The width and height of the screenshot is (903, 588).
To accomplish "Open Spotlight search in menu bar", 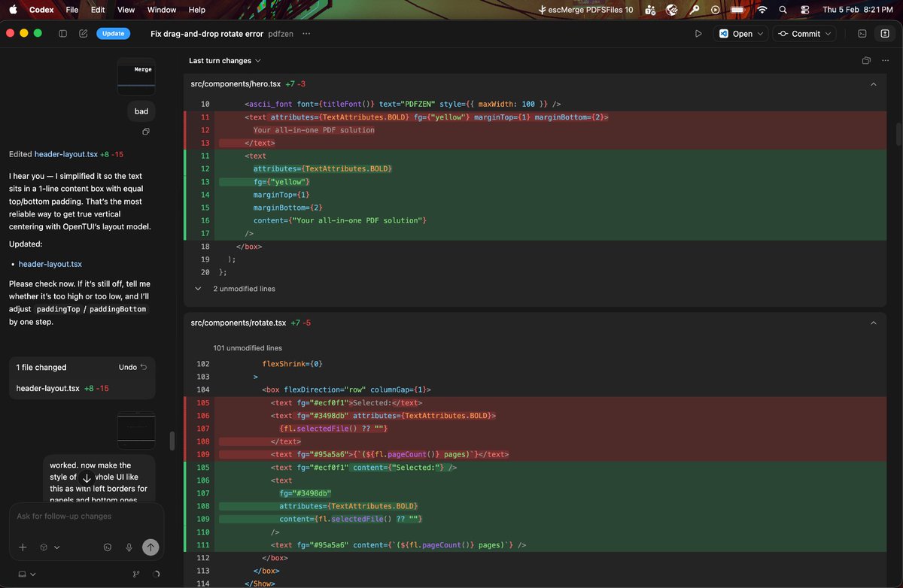I will point(783,10).
